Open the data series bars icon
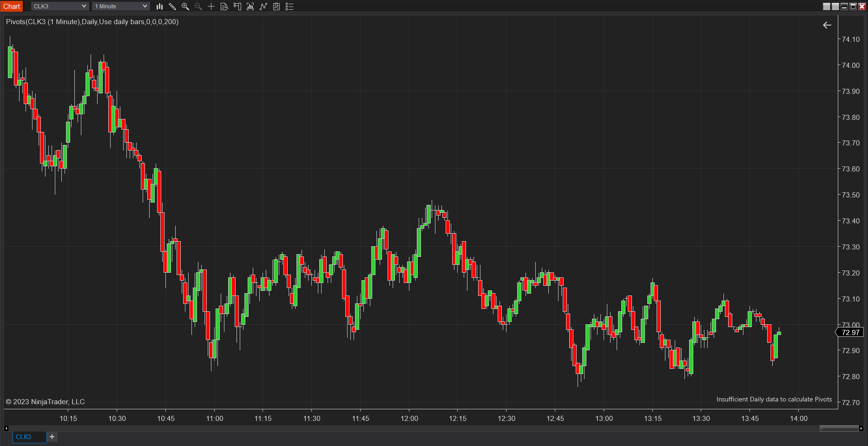868x446 pixels. tap(250, 7)
